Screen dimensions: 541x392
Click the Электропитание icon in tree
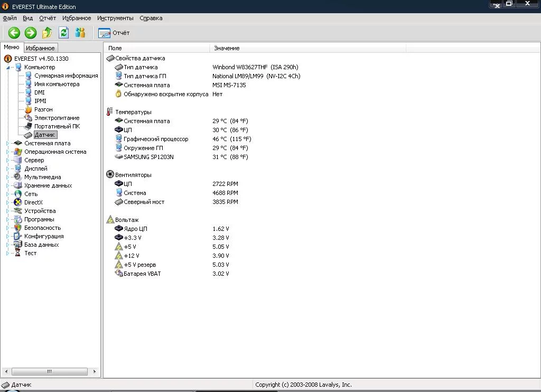coord(29,118)
